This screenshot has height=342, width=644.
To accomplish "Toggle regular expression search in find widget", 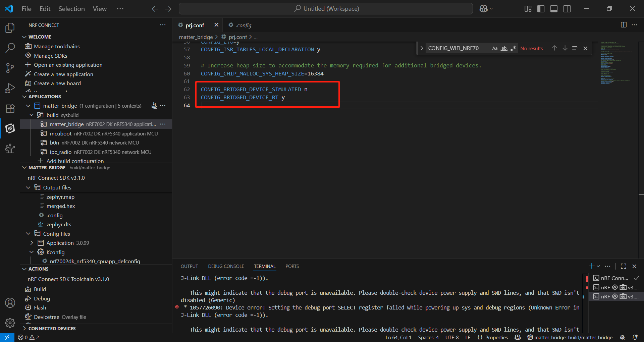I will [x=513, y=48].
